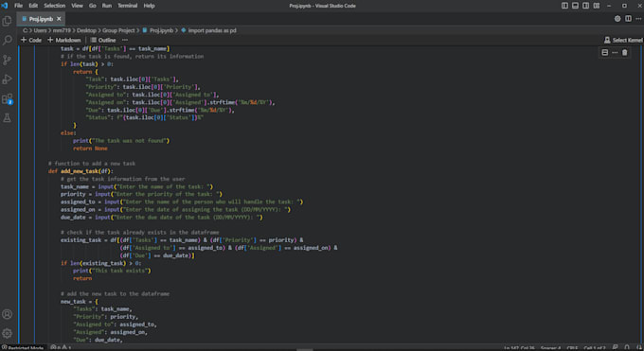This screenshot has height=351, width=644.
Task: Open the Accounts menu icon
Action: tap(7, 314)
